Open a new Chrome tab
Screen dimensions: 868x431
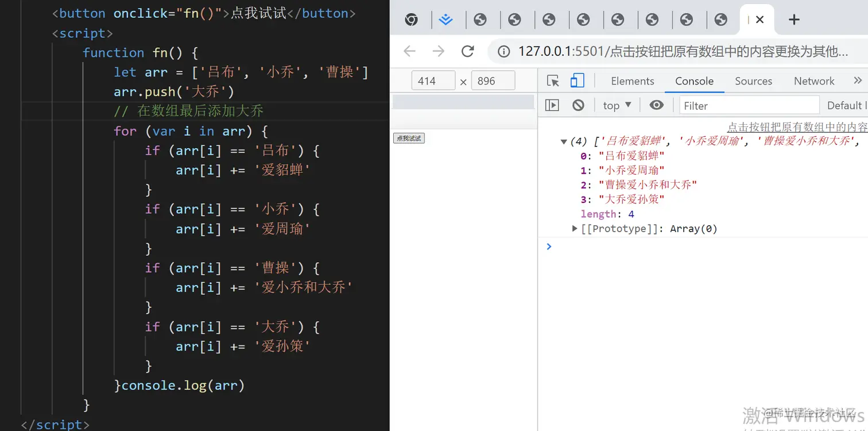[794, 20]
